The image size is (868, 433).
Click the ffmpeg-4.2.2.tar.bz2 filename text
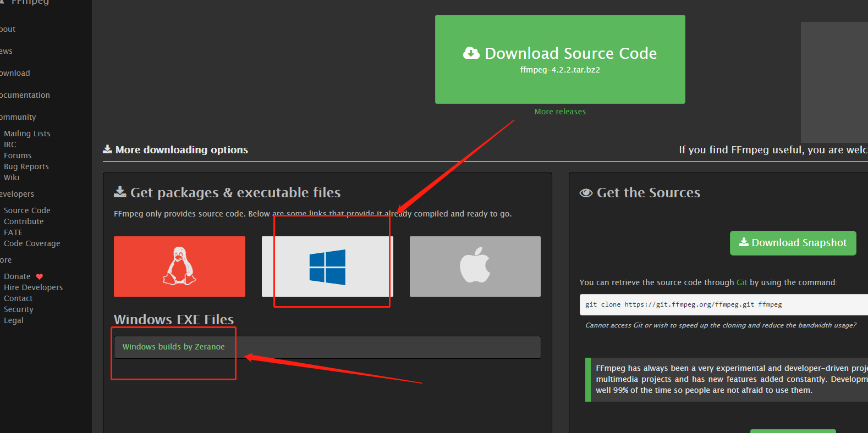tap(560, 70)
